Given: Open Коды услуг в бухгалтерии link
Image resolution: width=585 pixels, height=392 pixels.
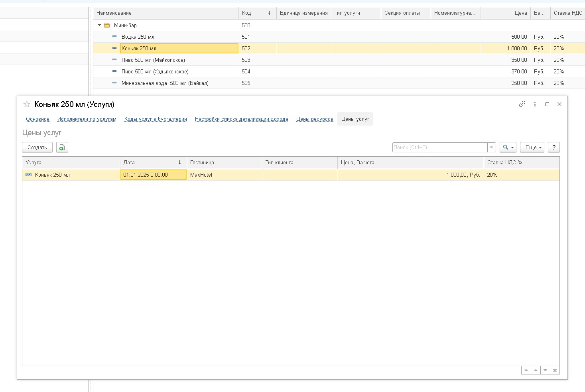Looking at the screenshot, I should click(x=156, y=119).
